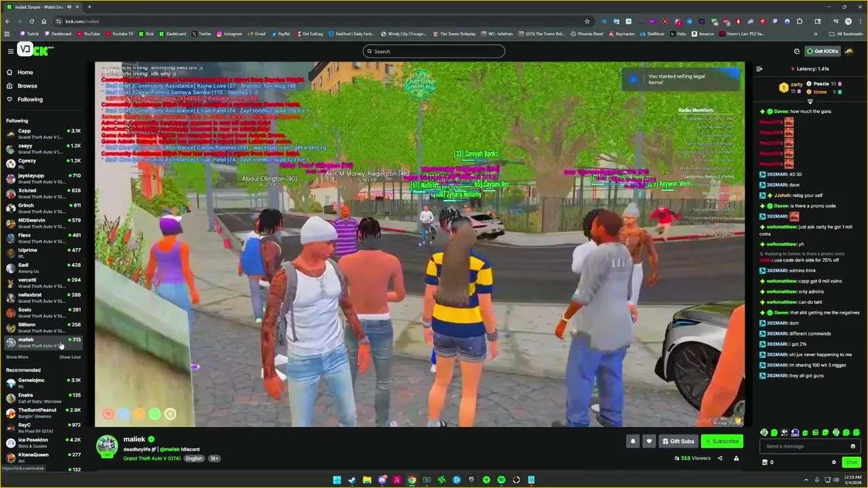Image resolution: width=868 pixels, height=488 pixels.
Task: Select Xcluted stream in sidebar
Action: 43,193
